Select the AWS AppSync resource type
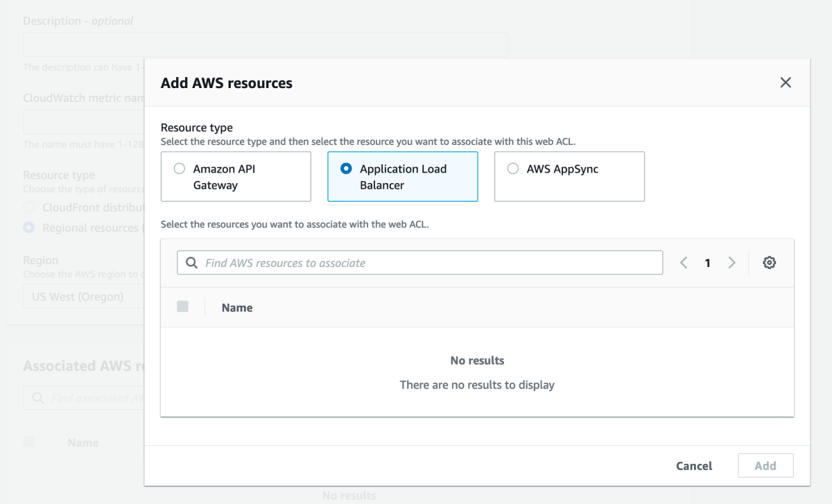The image size is (832, 504). click(x=513, y=168)
